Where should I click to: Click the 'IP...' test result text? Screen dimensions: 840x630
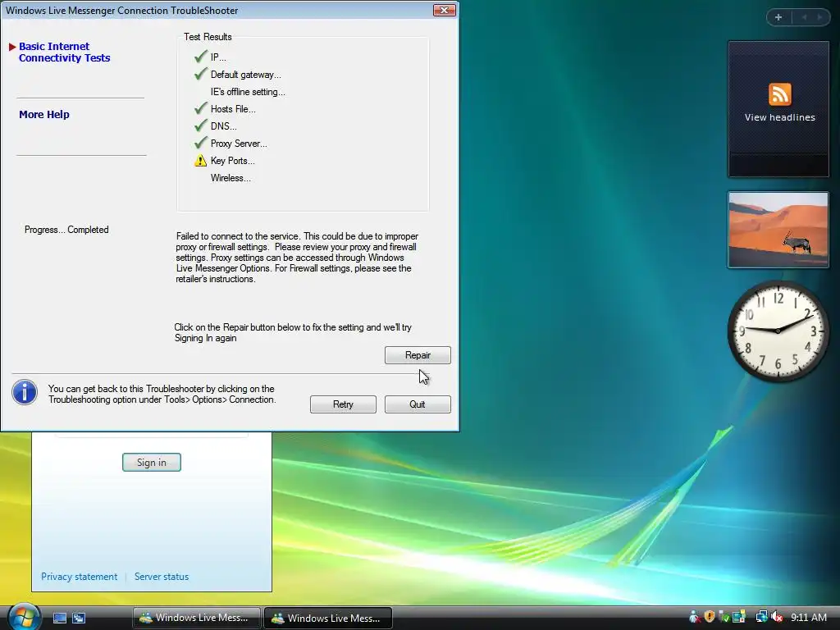(218, 57)
